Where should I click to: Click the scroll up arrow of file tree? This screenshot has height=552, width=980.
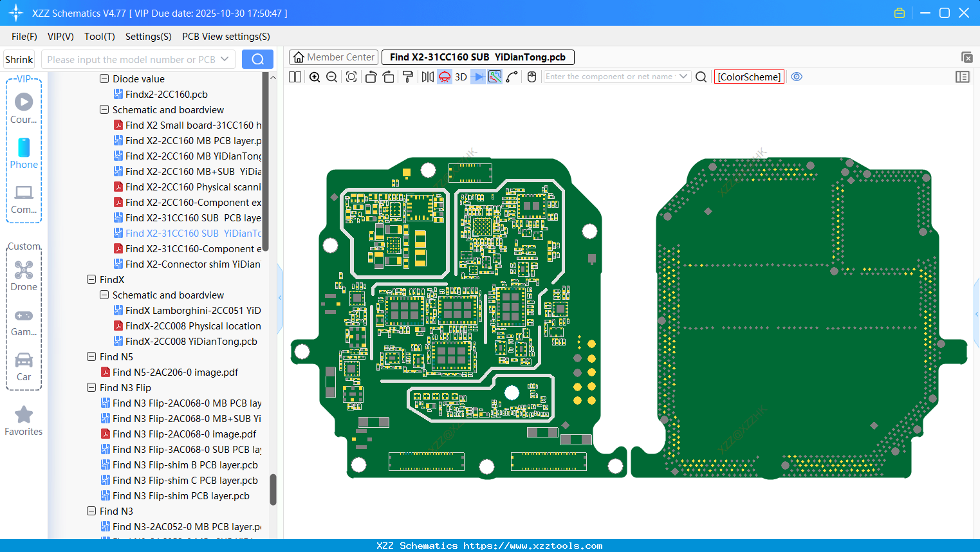click(x=273, y=78)
